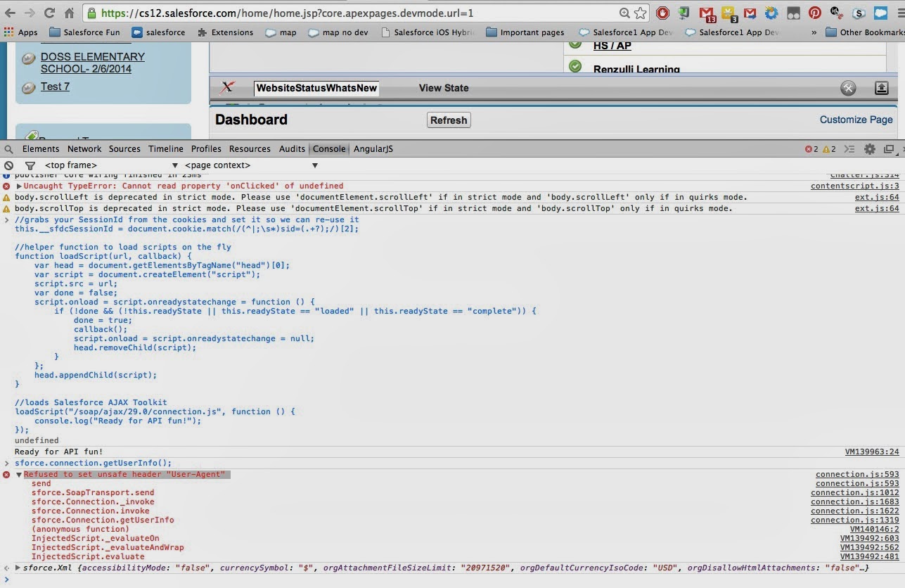Viewport: 905px width, 588px height.
Task: Click the Dashboard Refresh button
Action: [449, 120]
